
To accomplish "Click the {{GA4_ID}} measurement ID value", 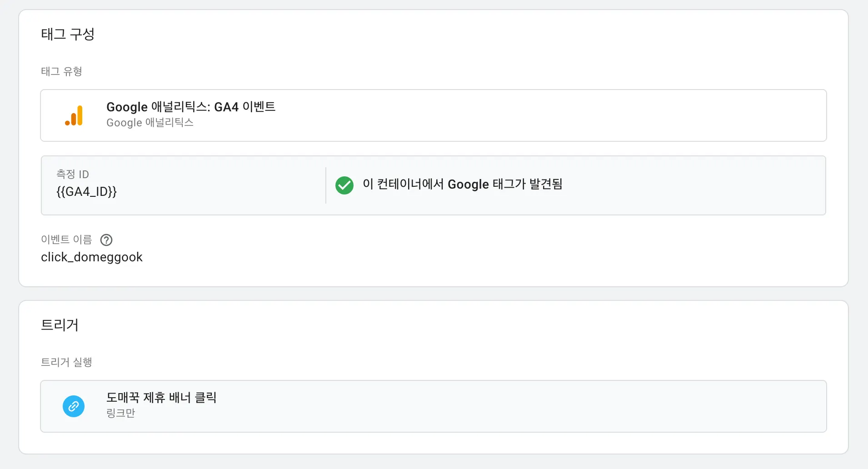I will point(86,192).
